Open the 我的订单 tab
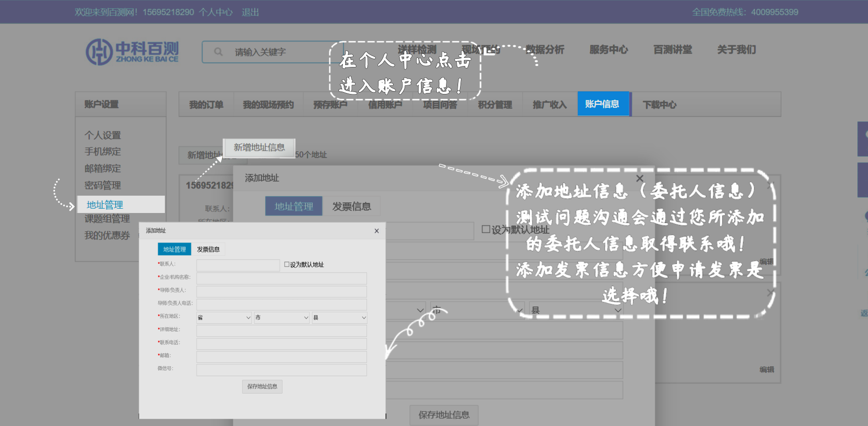 pyautogui.click(x=206, y=105)
